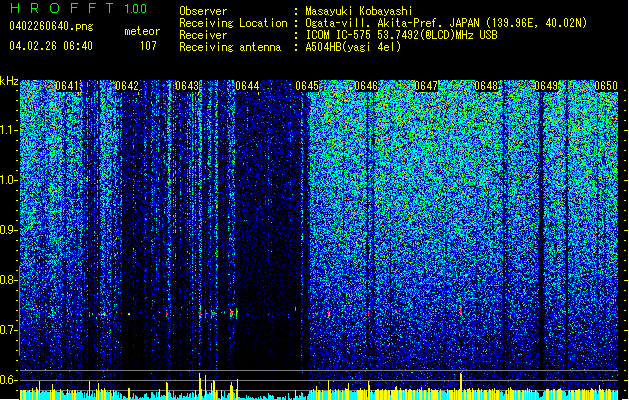This screenshot has height=400, width=629.
Task: Click the meteor count label
Action: [142, 31]
